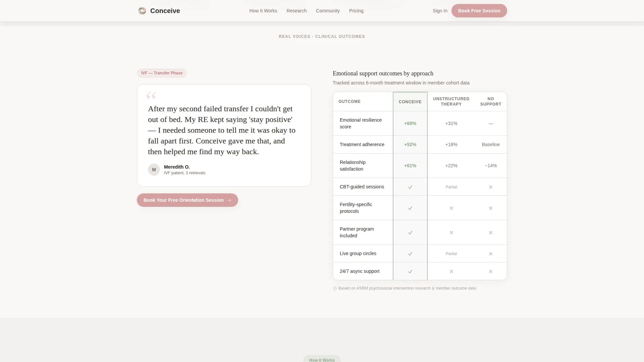Click the +31% unstructured therapy value
Viewport: 644px width, 362px height.
(451, 123)
